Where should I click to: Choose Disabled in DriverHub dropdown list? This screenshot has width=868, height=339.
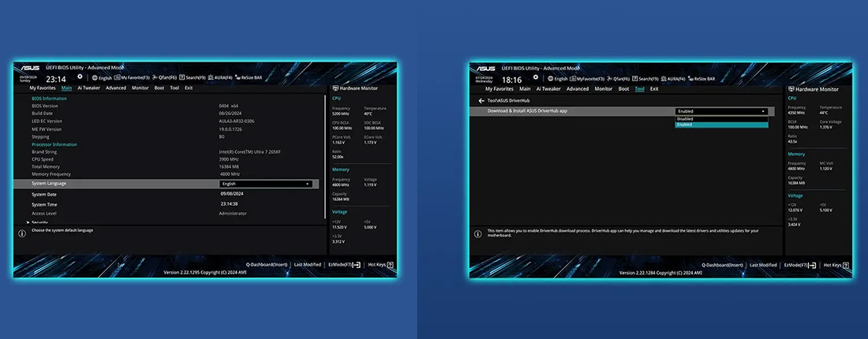coord(722,119)
